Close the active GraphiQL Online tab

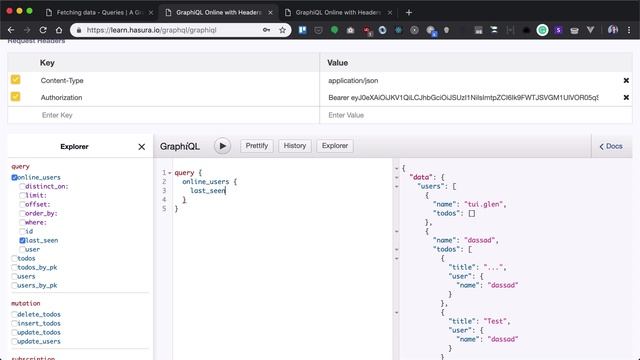coord(270,13)
